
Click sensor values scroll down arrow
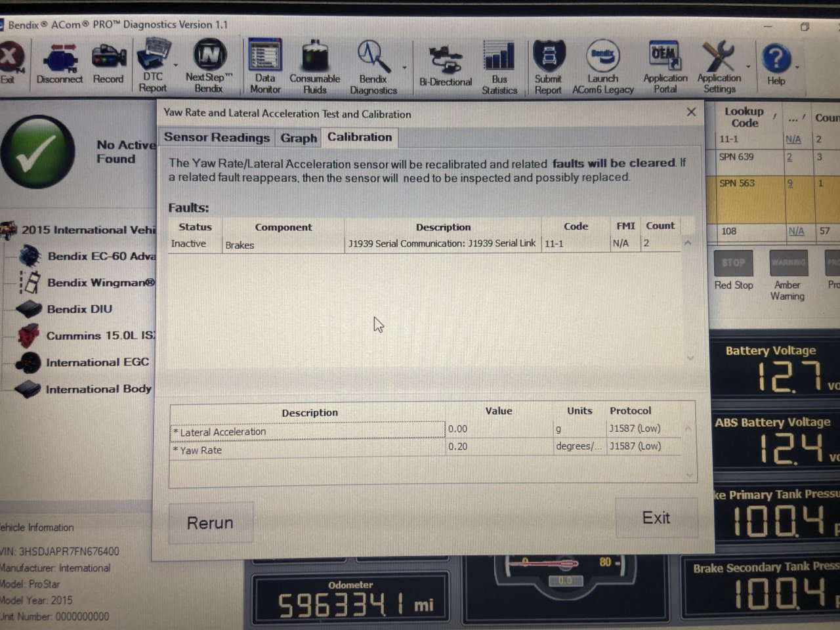click(x=689, y=474)
